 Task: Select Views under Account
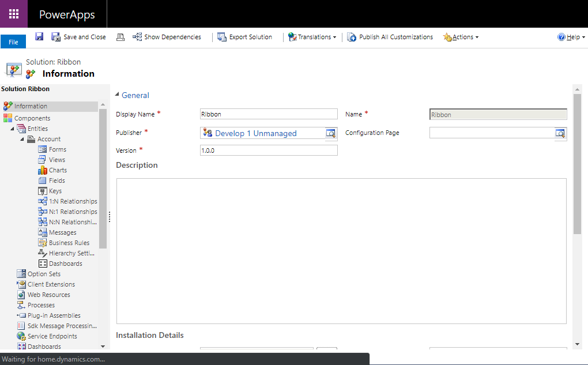pyautogui.click(x=57, y=160)
